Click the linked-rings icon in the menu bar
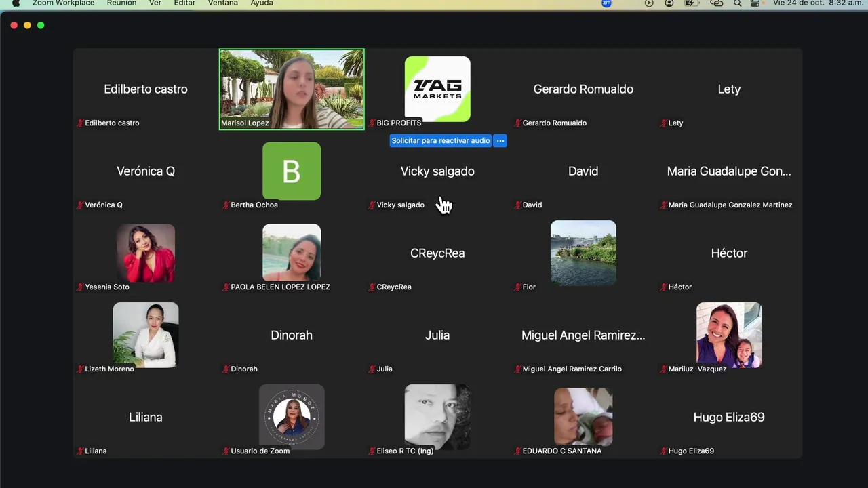 pos(717,3)
